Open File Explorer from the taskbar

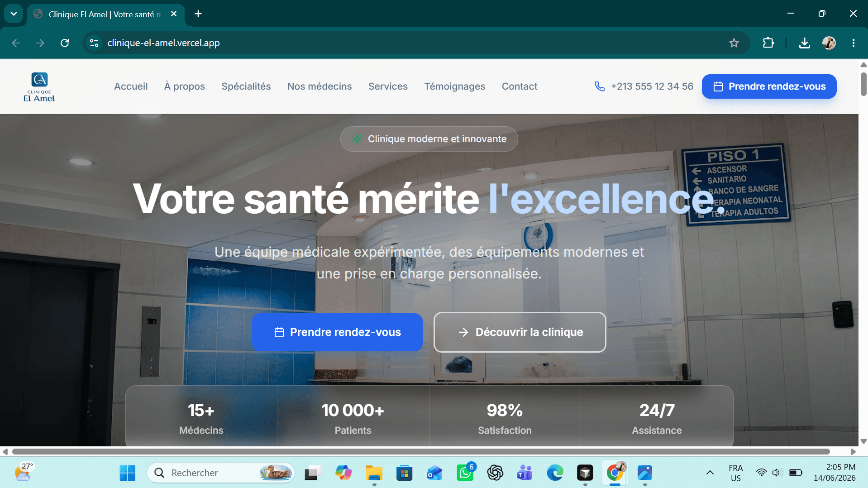click(x=374, y=473)
